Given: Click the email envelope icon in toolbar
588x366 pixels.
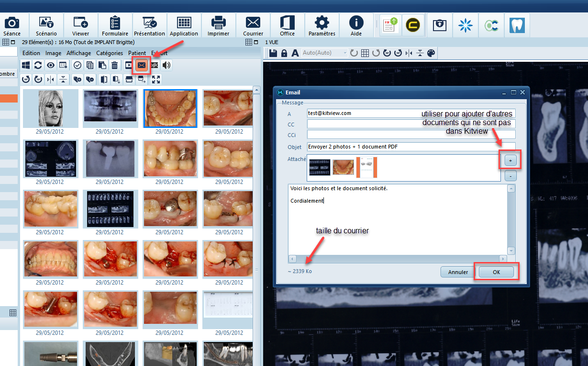Looking at the screenshot, I should pyautogui.click(x=142, y=65).
